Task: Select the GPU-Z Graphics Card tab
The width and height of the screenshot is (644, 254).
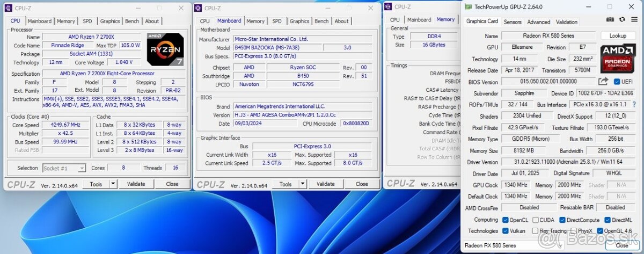Action: 482,21
